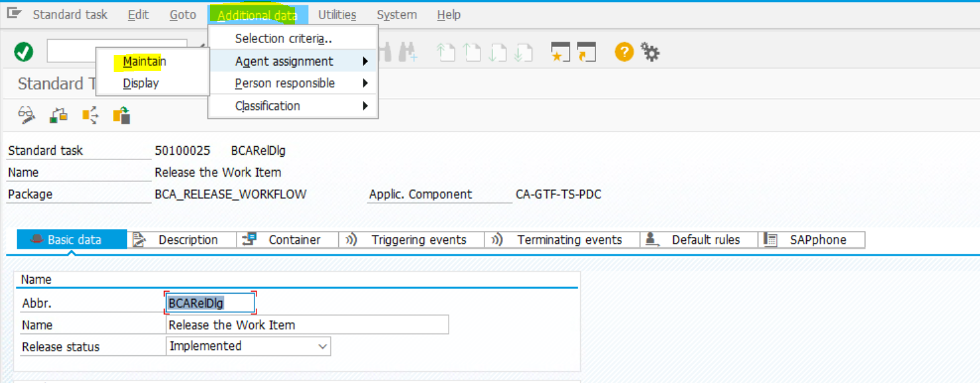Click the create new session star icon
The width and height of the screenshot is (980, 383).
tap(561, 52)
